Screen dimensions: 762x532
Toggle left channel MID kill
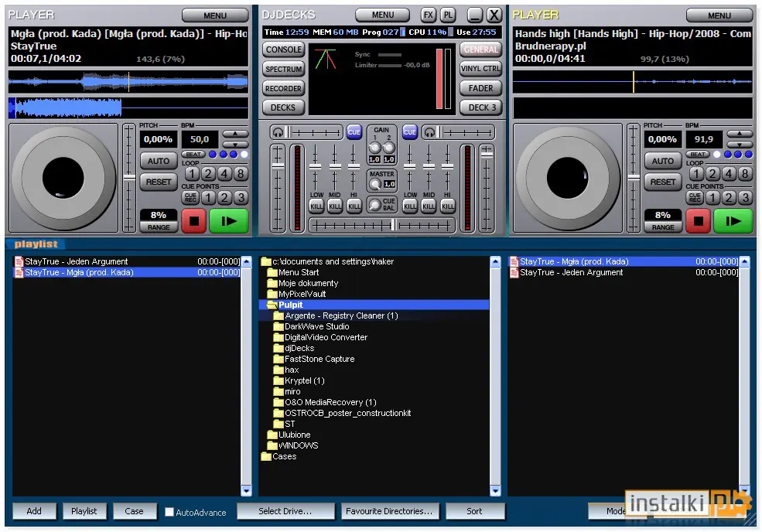335,206
